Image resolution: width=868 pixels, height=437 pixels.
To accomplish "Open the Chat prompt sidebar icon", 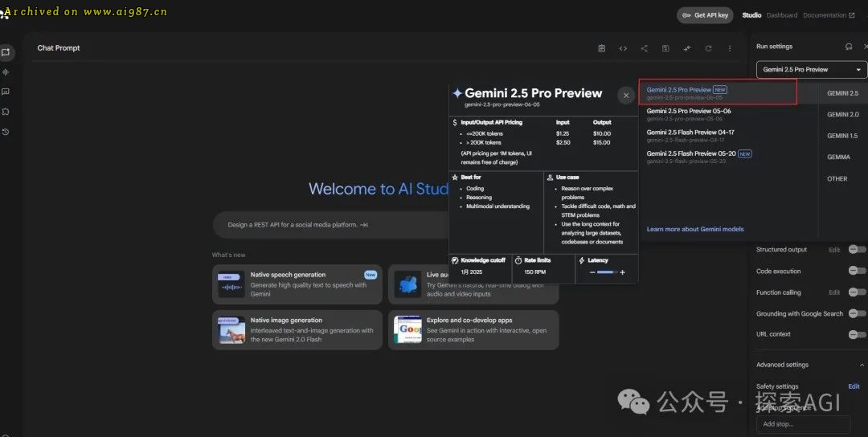I will pos(6,52).
